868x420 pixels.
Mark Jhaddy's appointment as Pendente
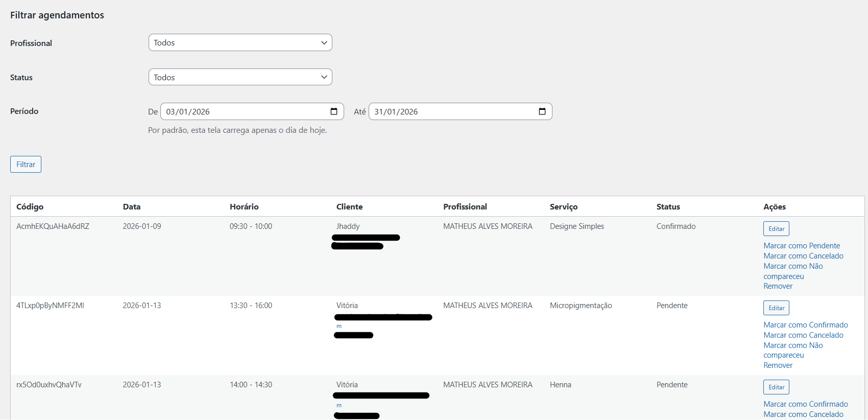(802, 246)
